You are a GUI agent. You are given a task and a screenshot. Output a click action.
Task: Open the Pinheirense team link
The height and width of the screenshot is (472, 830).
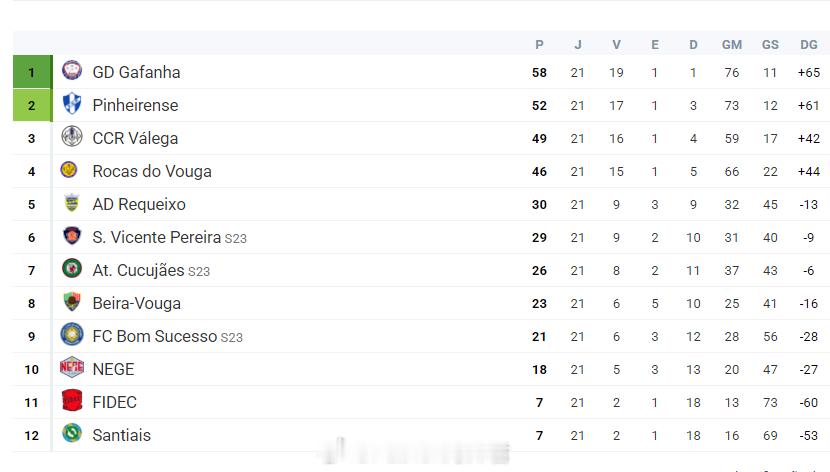point(135,105)
